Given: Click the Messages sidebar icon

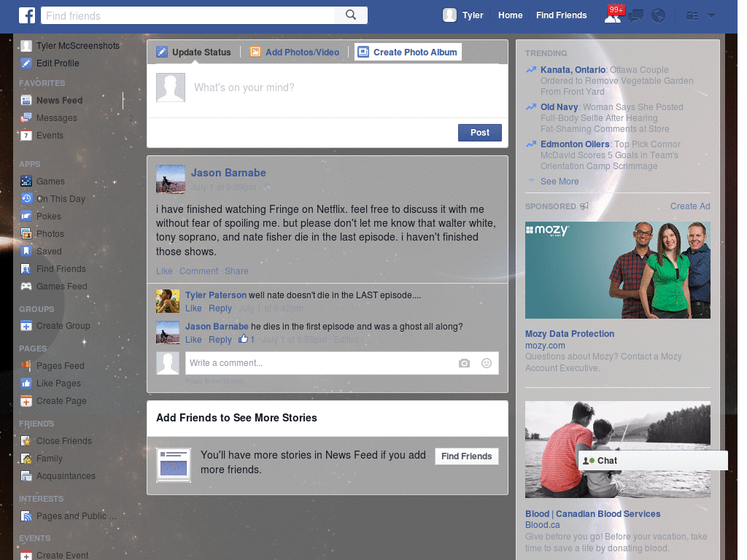Looking at the screenshot, I should [x=26, y=118].
